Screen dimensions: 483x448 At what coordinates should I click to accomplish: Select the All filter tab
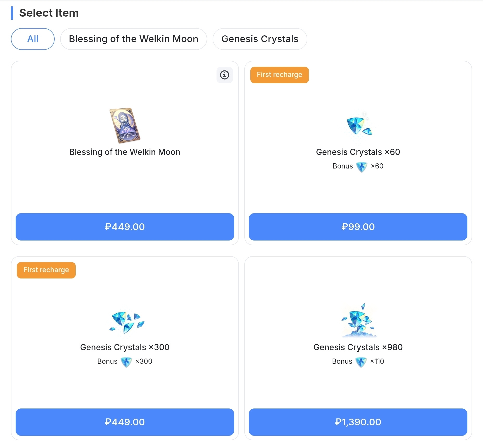coord(33,39)
